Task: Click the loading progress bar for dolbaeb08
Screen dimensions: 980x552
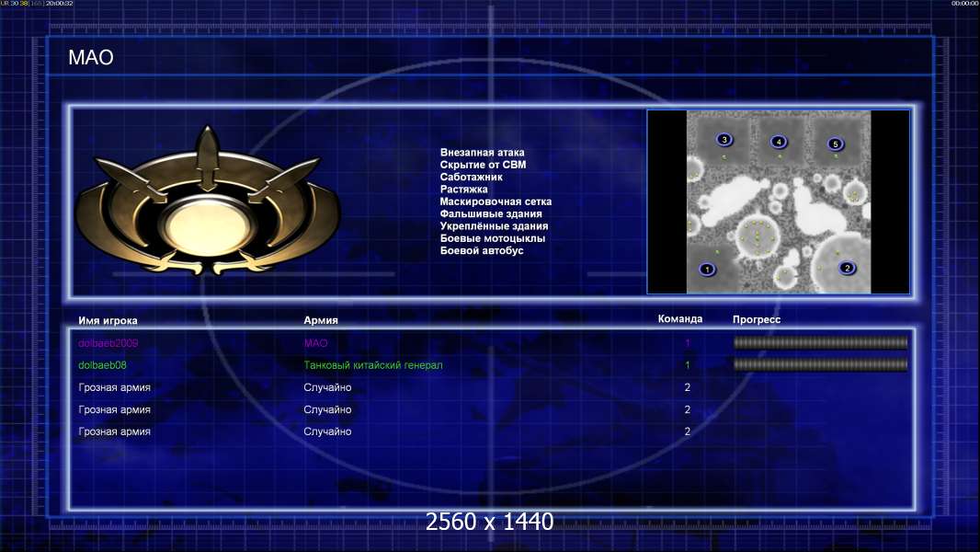Action: [x=820, y=364]
